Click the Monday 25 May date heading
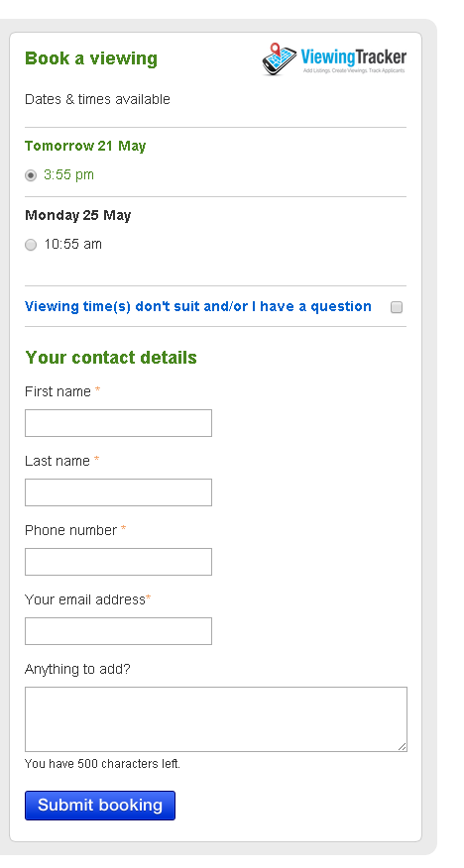 pos(78,215)
